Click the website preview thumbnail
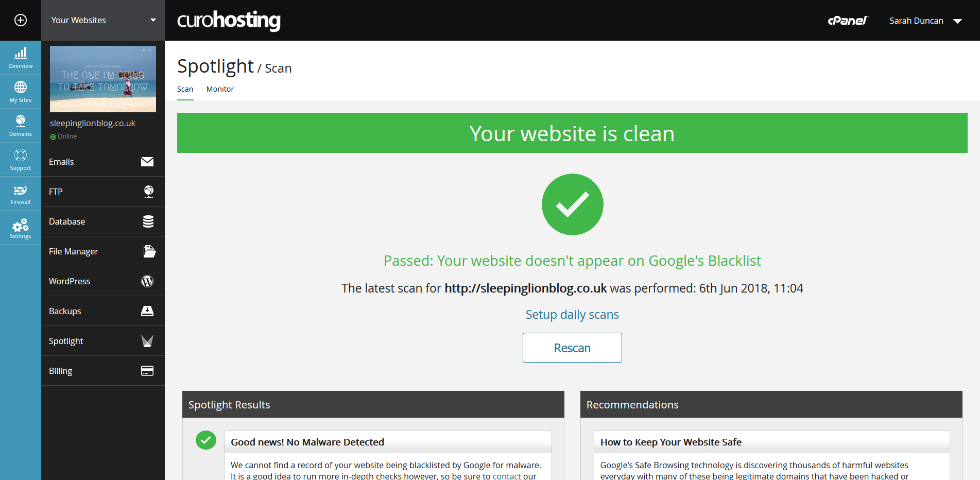 pos(103,79)
